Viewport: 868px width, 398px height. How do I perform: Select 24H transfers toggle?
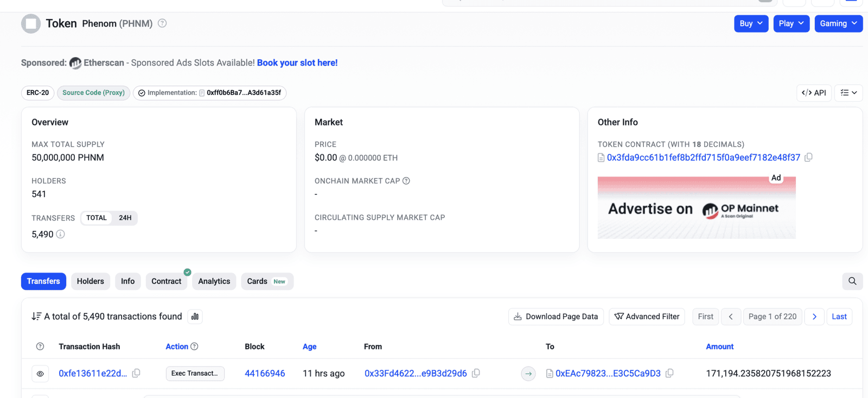[125, 218]
